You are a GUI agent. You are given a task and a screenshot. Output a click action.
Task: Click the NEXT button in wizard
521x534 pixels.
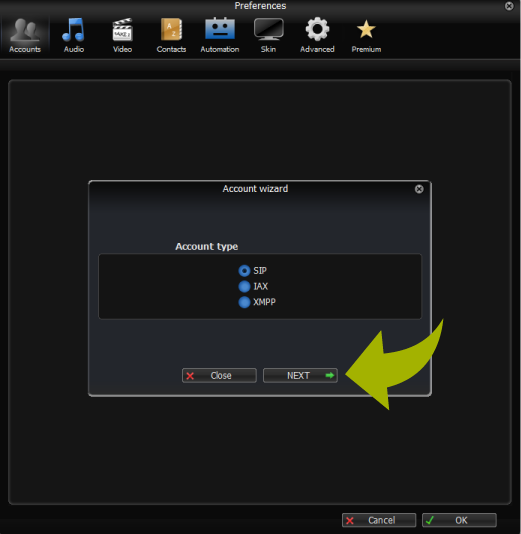[x=300, y=376]
